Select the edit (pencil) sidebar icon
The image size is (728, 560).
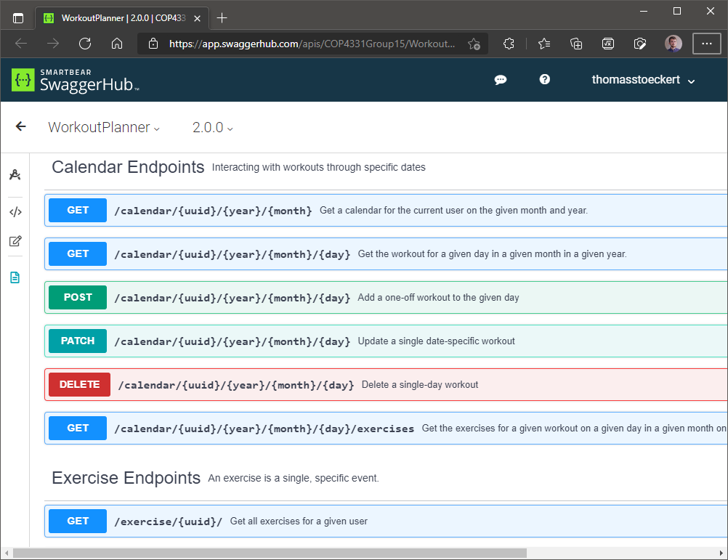pos(15,240)
